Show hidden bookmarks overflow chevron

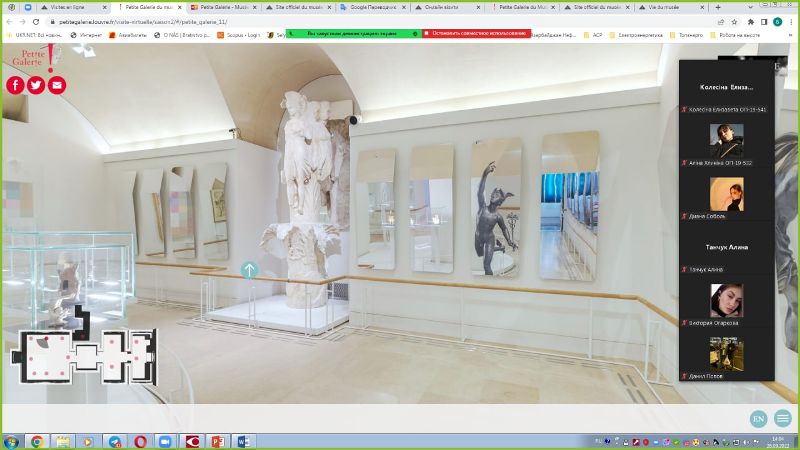pos(790,35)
